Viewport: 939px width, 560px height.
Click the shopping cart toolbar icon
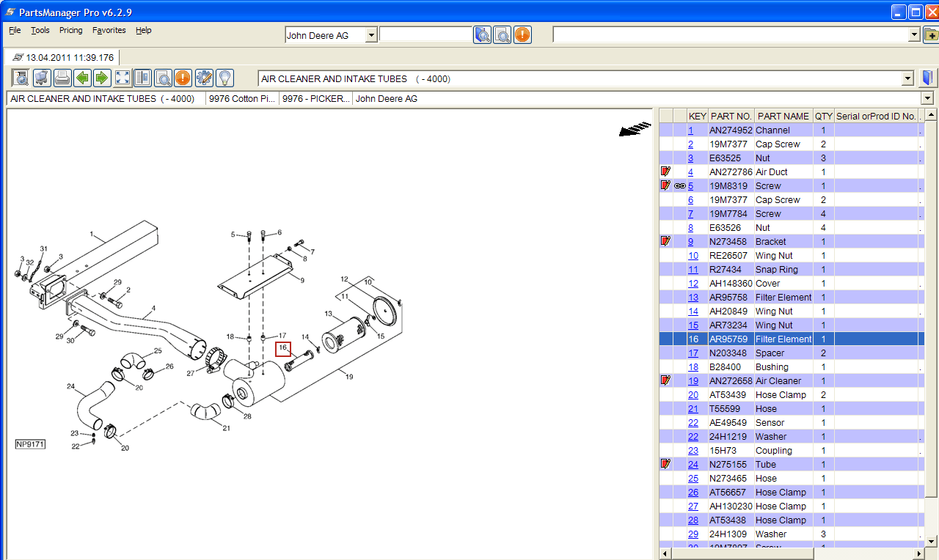(x=42, y=78)
